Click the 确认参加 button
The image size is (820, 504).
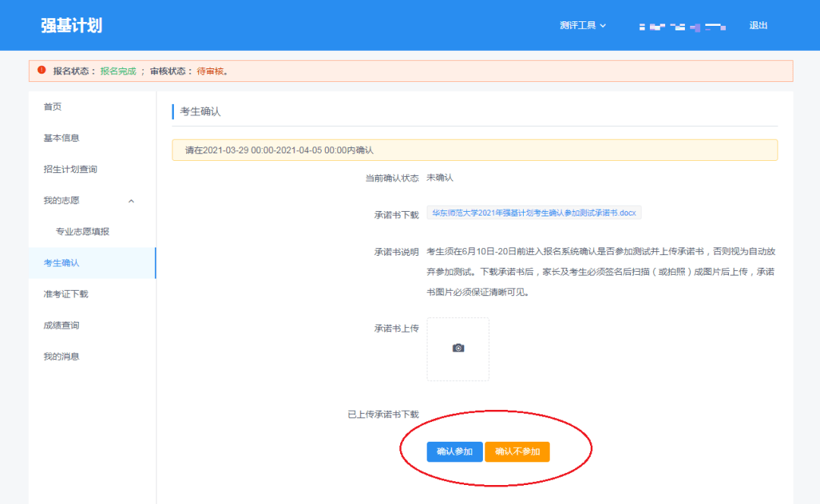pos(454,452)
